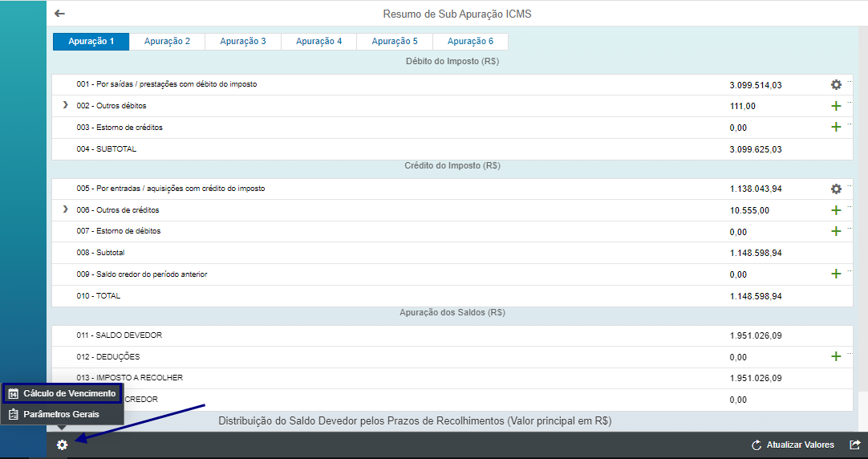
Task: Open gear settings for row 005 entradas
Action: [x=836, y=189]
